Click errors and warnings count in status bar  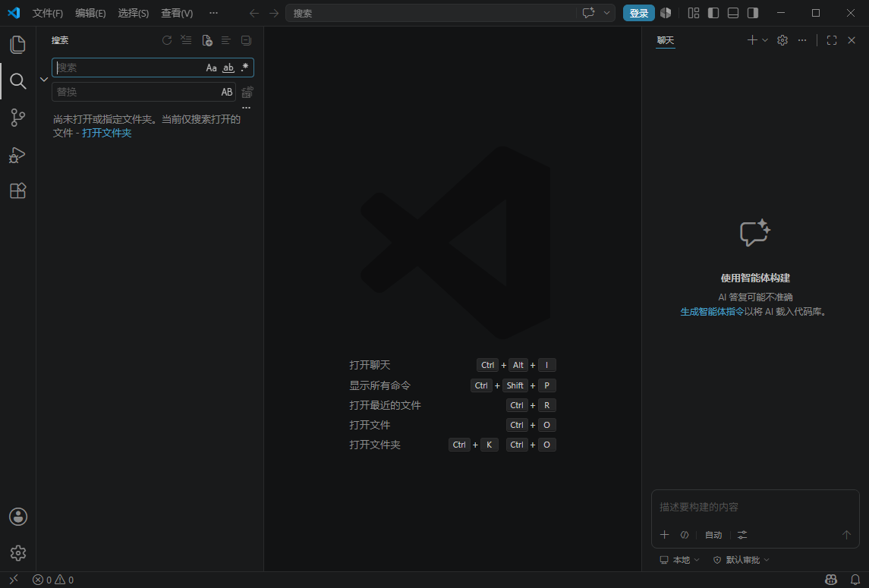tap(53, 580)
